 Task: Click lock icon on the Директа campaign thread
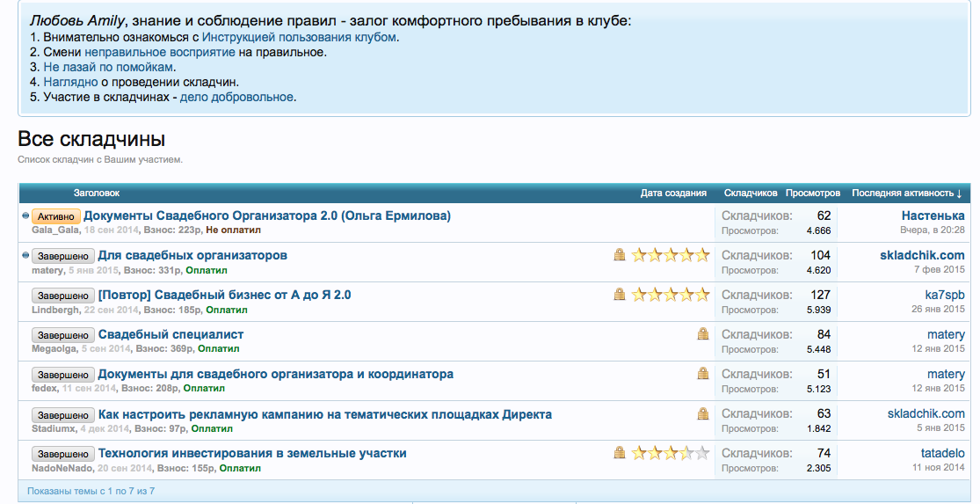(702, 413)
